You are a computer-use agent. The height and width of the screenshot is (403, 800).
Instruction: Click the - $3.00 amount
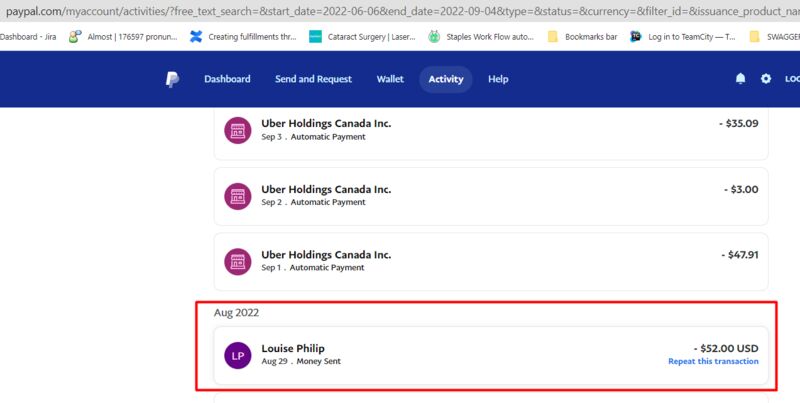click(x=741, y=189)
